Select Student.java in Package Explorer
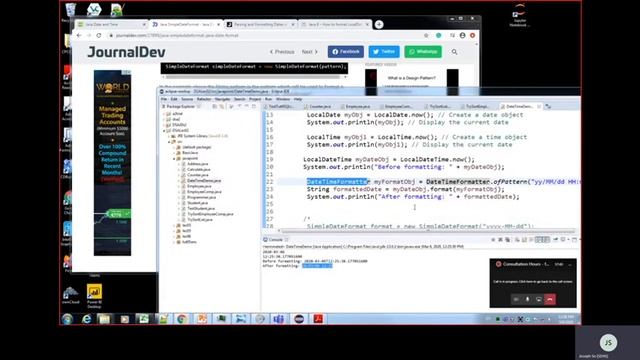The image size is (640, 360). click(198, 203)
